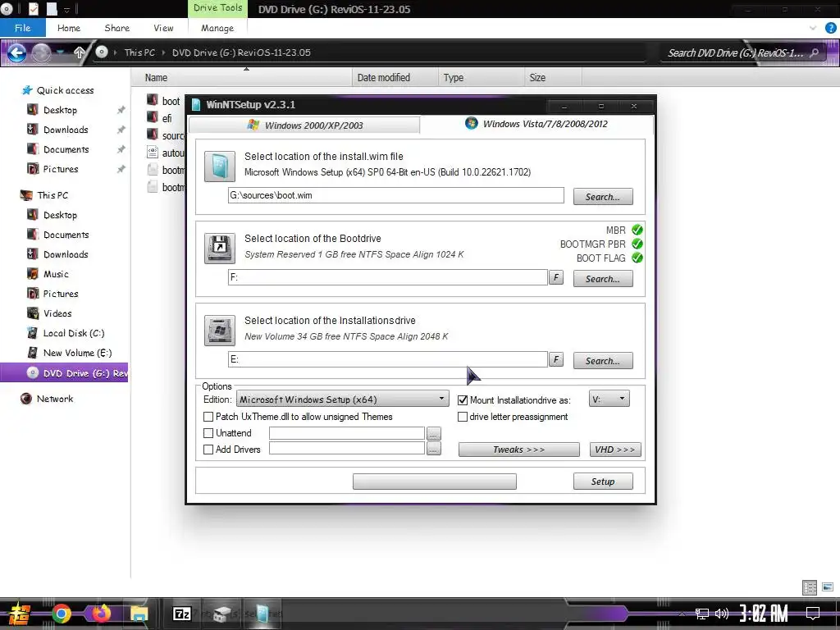Switch Explorer to details view icon
840x630 pixels.
(x=810, y=587)
